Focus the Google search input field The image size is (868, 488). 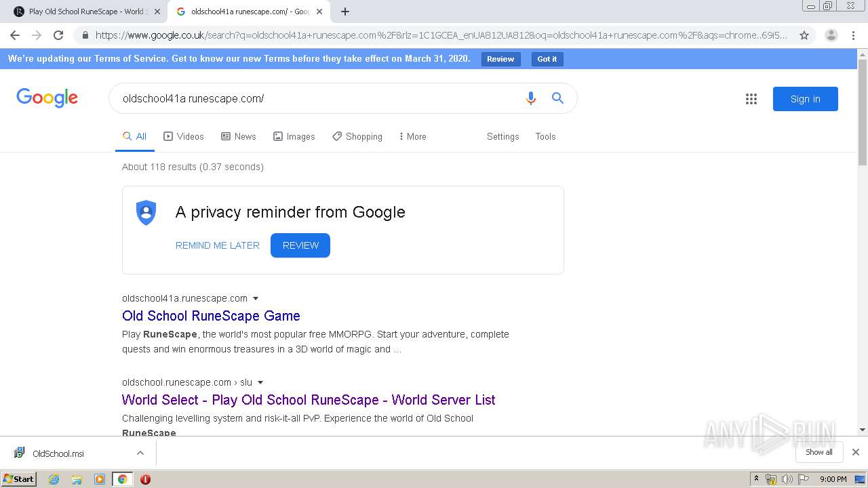[x=319, y=98]
